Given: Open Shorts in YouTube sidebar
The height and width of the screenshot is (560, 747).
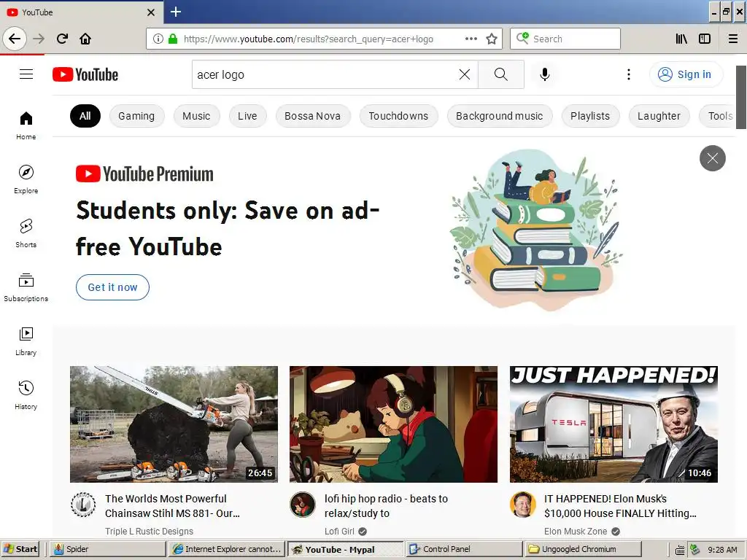Looking at the screenshot, I should click(26, 233).
